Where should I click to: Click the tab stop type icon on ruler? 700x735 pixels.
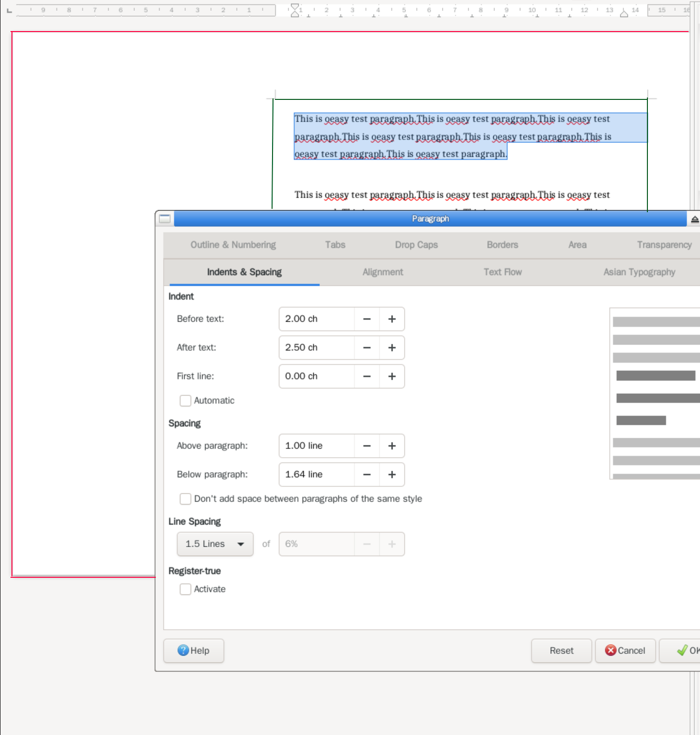[x=9, y=10]
